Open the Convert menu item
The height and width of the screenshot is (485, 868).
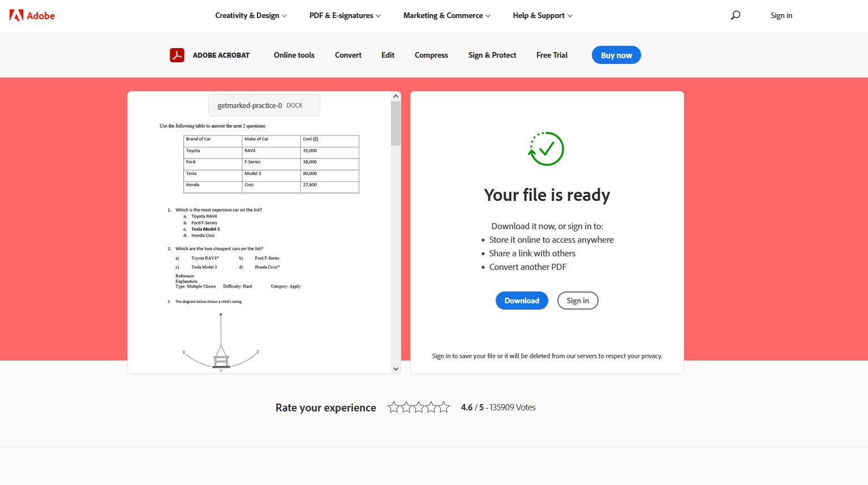[348, 55]
